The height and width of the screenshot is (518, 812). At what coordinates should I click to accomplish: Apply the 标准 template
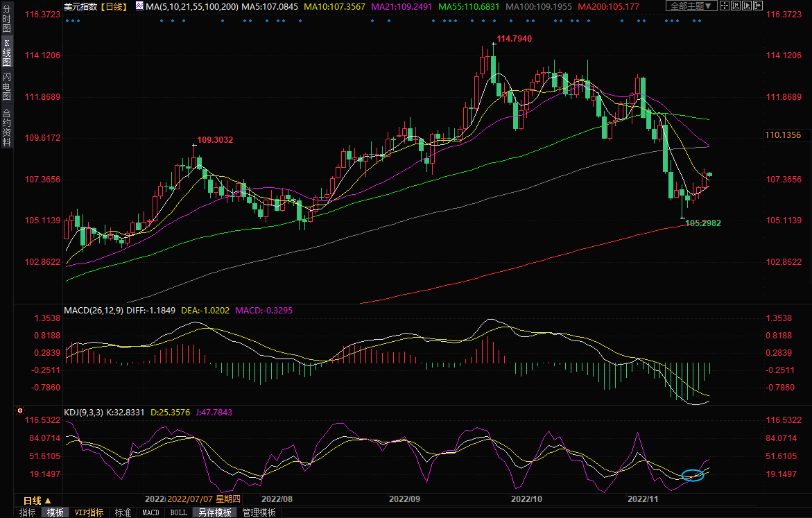tap(123, 512)
